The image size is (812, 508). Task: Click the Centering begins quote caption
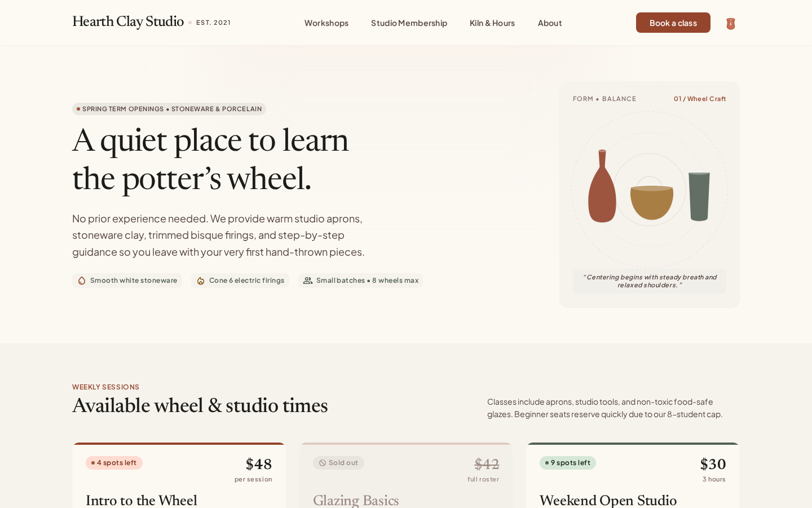coord(650,281)
